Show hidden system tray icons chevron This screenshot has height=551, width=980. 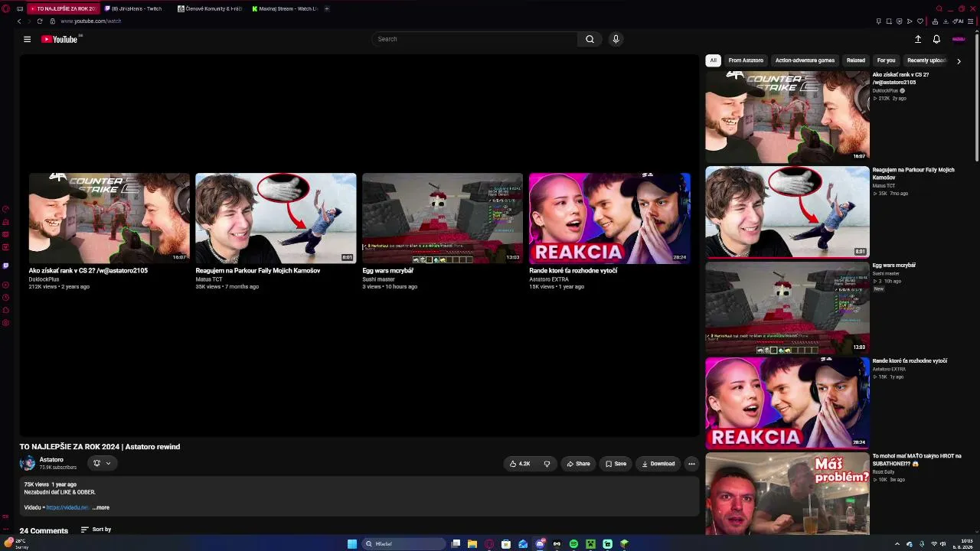(897, 544)
